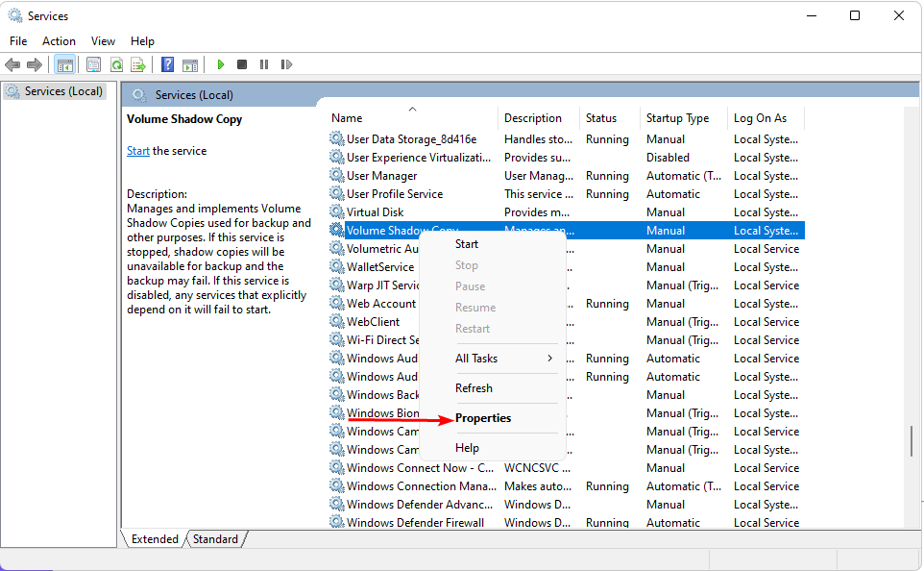Click the vertical scrollbar thumb in services list

(912, 441)
